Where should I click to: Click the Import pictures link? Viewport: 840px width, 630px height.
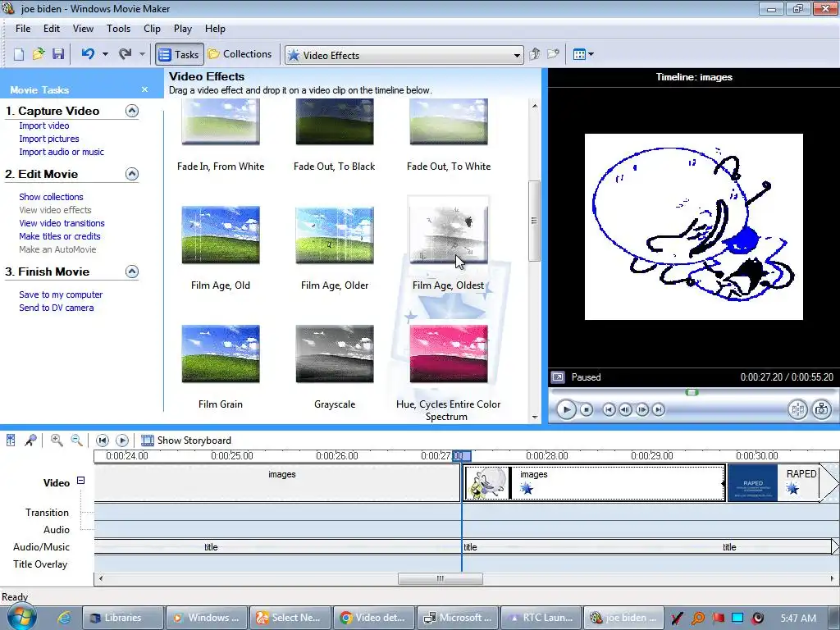48,139
